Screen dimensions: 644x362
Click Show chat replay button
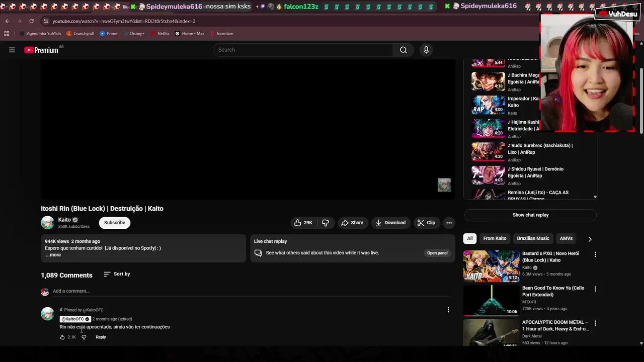pyautogui.click(x=530, y=215)
